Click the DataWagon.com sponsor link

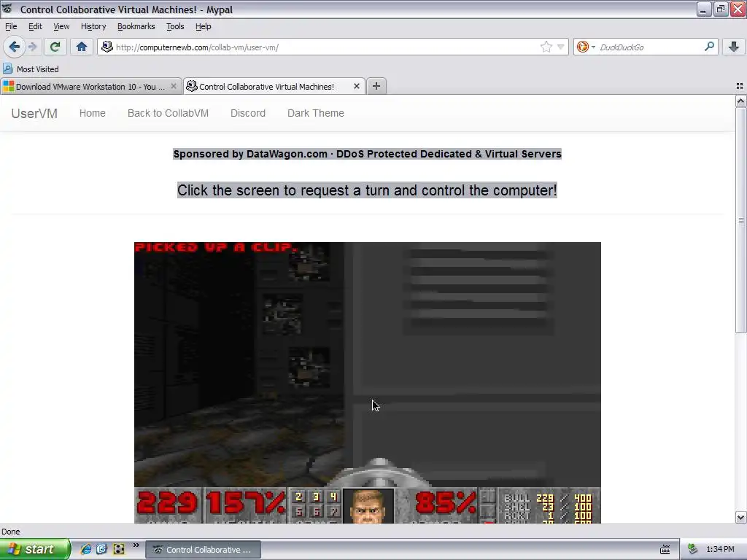click(x=287, y=154)
